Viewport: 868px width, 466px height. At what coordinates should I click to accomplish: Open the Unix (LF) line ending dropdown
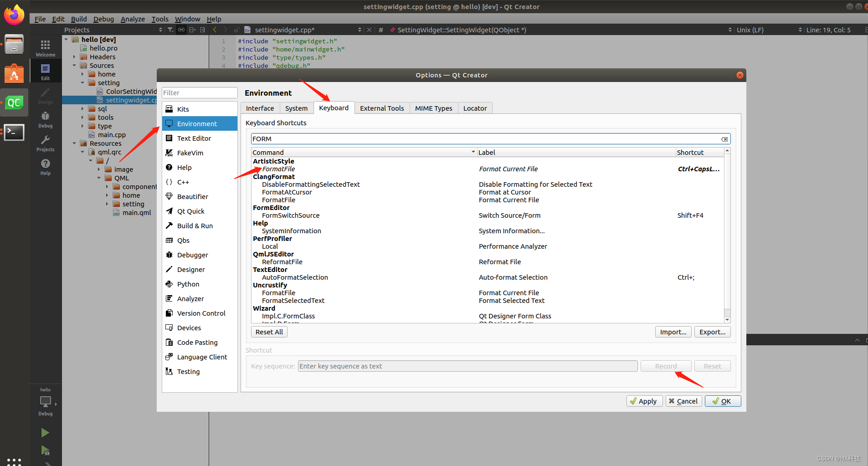coord(769,30)
